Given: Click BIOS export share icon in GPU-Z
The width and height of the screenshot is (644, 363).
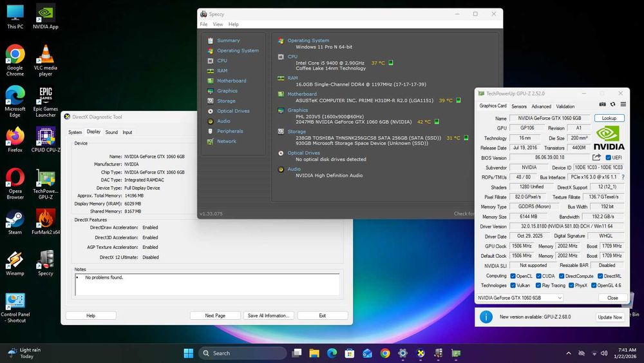Looking at the screenshot, I should tap(596, 157).
